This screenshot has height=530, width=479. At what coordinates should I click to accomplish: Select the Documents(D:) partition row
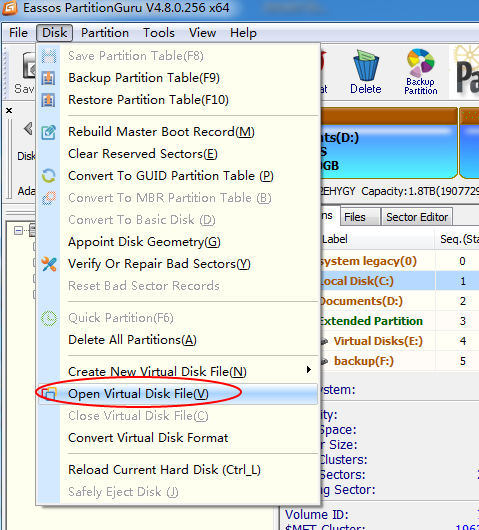pyautogui.click(x=399, y=301)
